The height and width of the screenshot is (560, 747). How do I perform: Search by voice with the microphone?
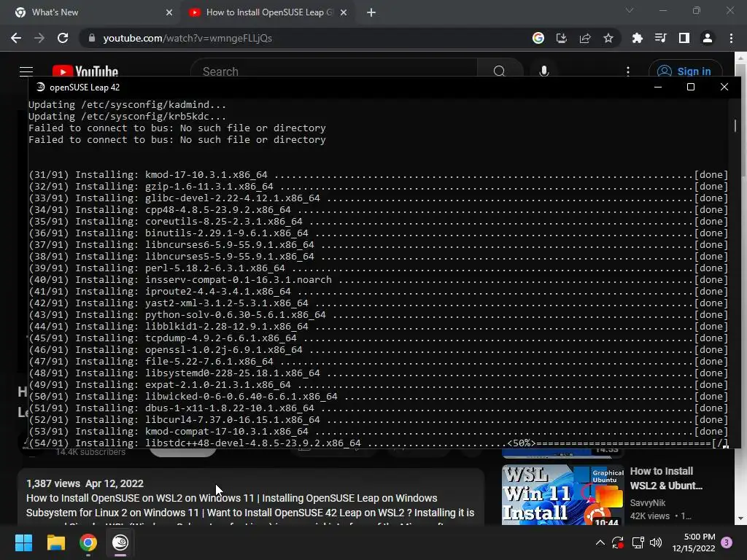click(544, 71)
